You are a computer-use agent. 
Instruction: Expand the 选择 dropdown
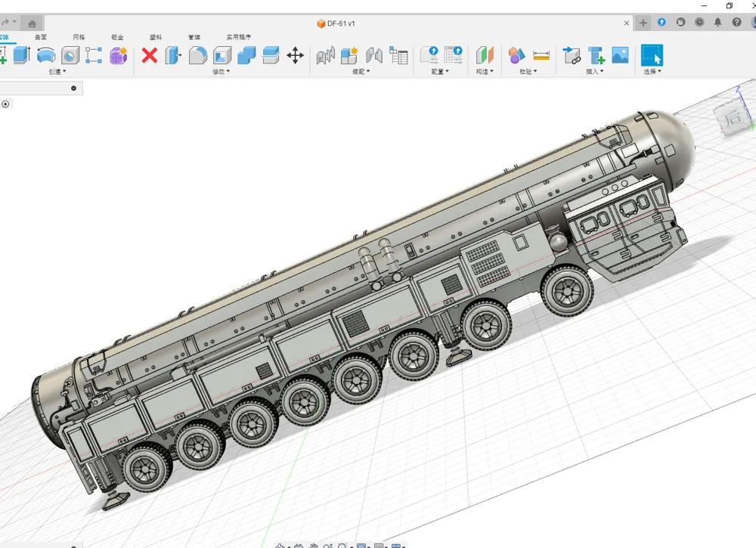[x=652, y=71]
